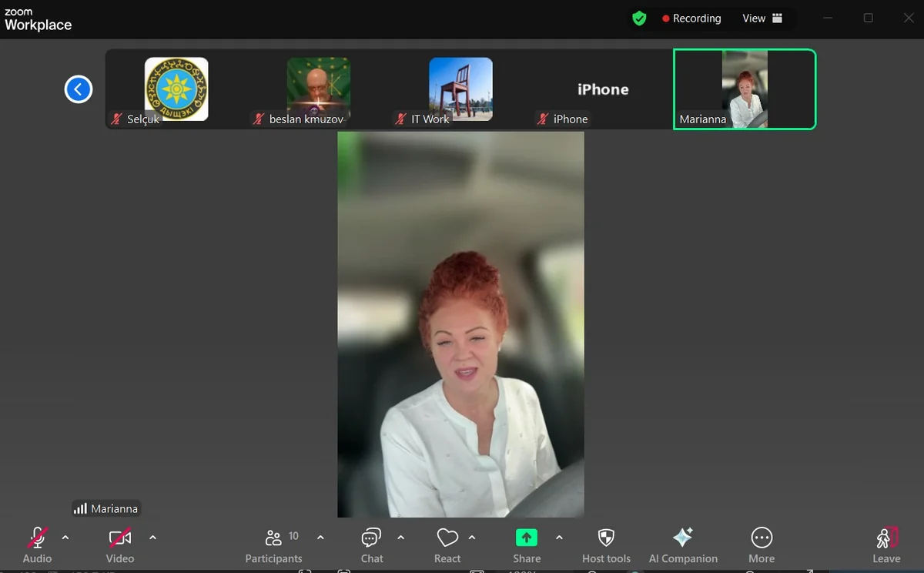Click the Recording indicator
Viewport: 924px width, 573px height.
click(691, 18)
